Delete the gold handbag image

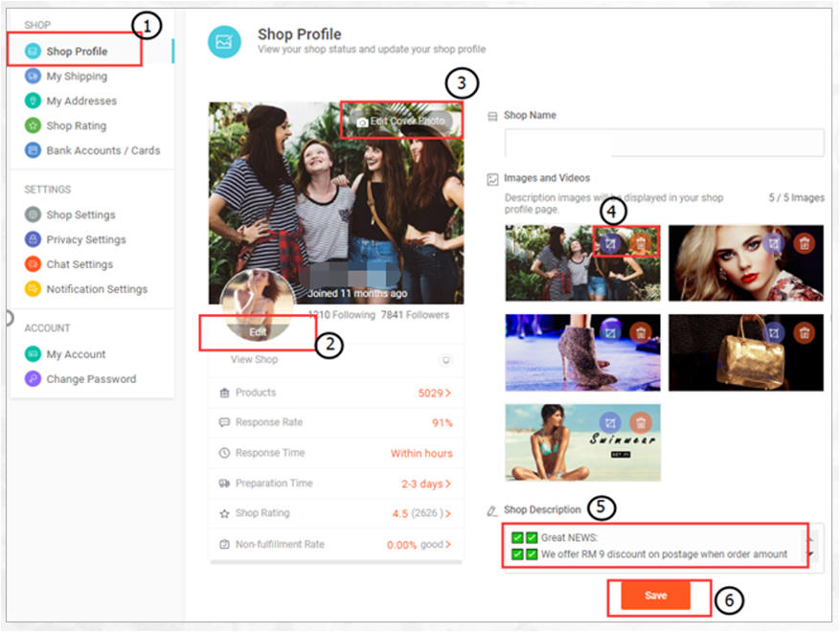[805, 333]
